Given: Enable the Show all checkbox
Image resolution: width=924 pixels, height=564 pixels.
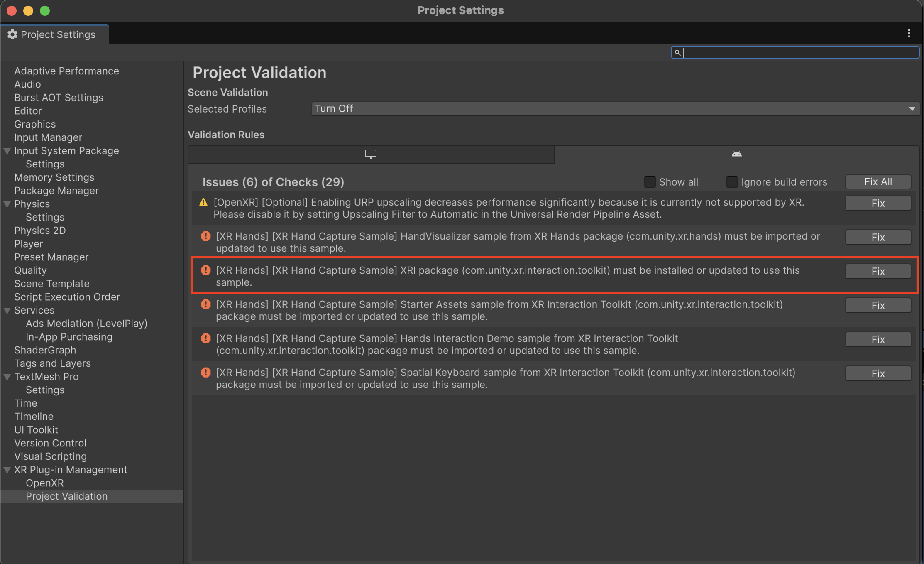Looking at the screenshot, I should pyautogui.click(x=649, y=181).
